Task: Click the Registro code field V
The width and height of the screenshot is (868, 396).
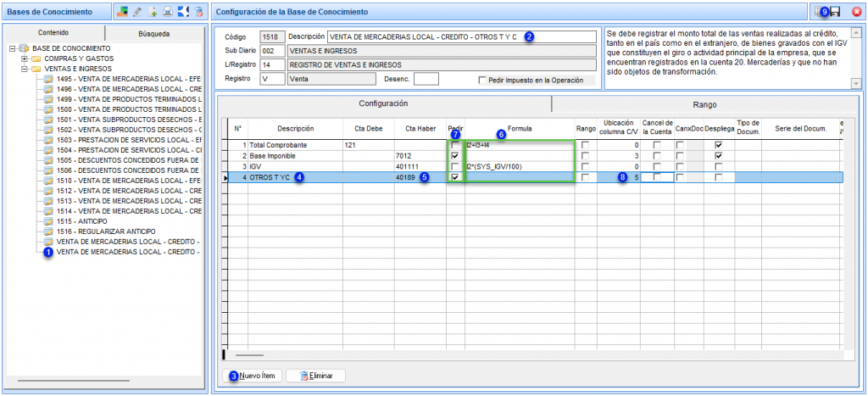Action: [x=272, y=79]
